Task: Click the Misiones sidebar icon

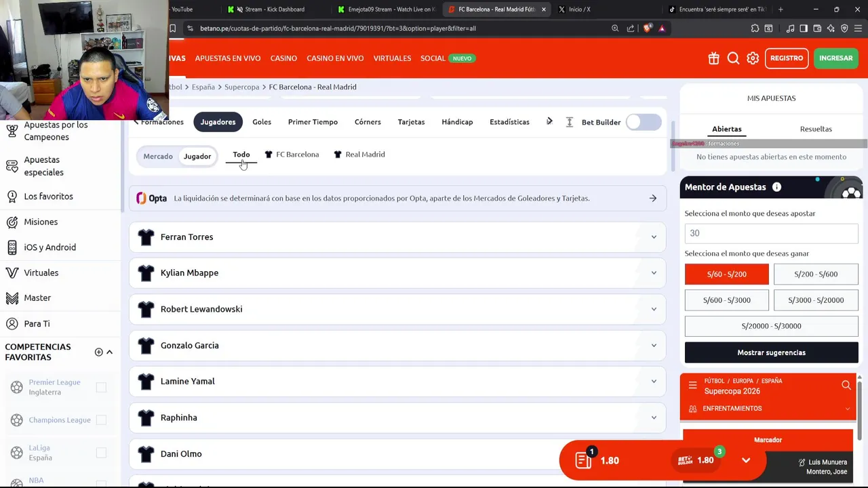Action: coord(12,222)
